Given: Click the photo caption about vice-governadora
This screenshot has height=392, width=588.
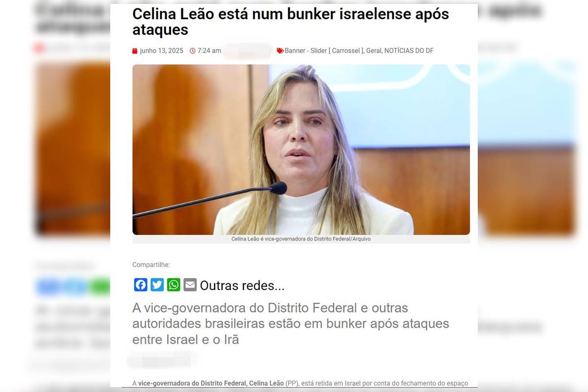Looking at the screenshot, I should point(301,239).
